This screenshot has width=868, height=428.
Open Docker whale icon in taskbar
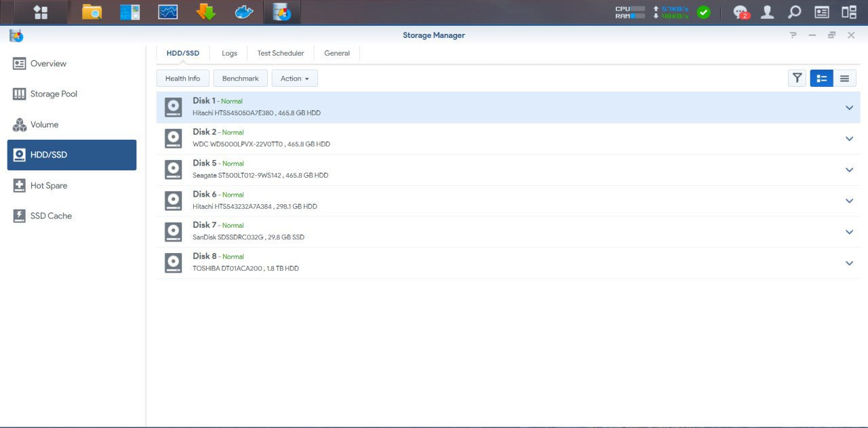tap(243, 12)
